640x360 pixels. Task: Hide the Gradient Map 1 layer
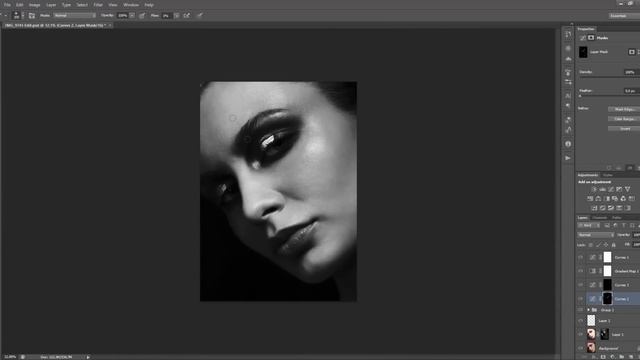pyautogui.click(x=581, y=271)
